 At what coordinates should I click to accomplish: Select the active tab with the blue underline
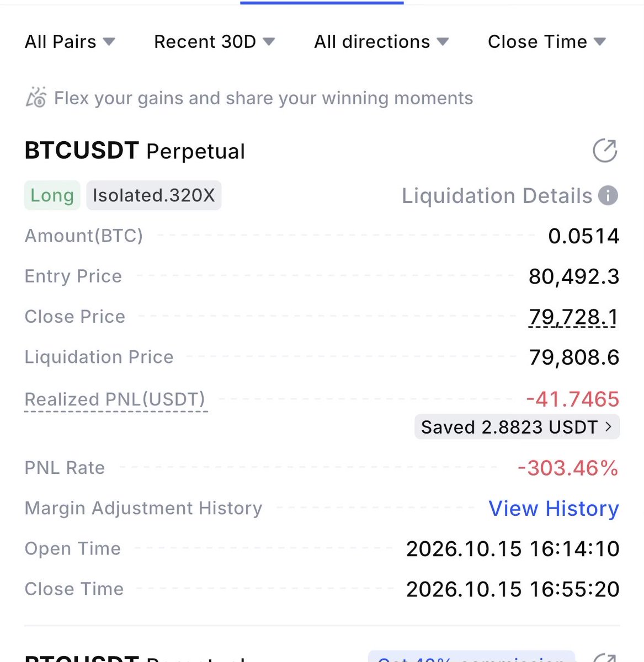coord(322,3)
